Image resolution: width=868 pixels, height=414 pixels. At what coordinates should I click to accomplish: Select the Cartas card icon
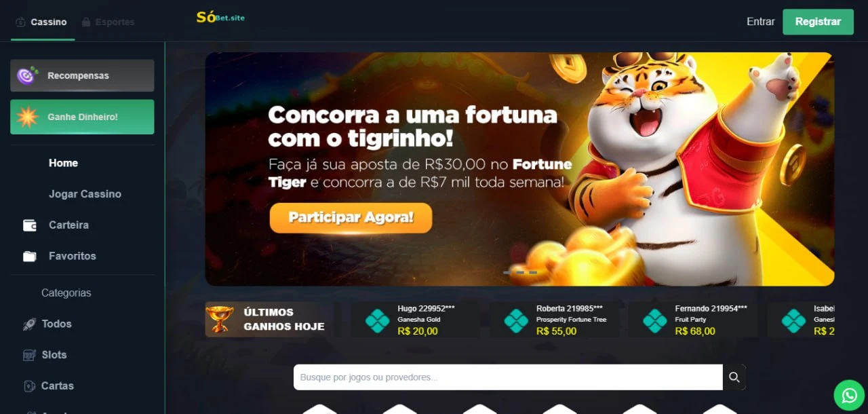pos(29,386)
